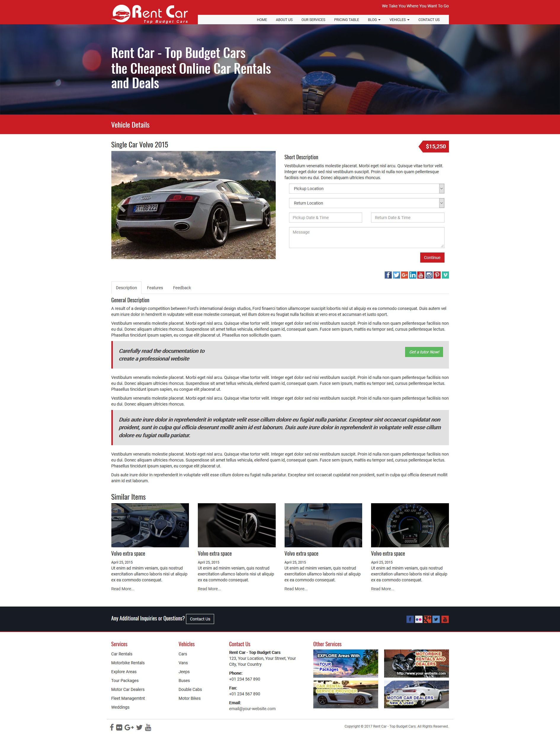The image size is (560, 743).
Task: Select the Description tab
Action: point(126,288)
